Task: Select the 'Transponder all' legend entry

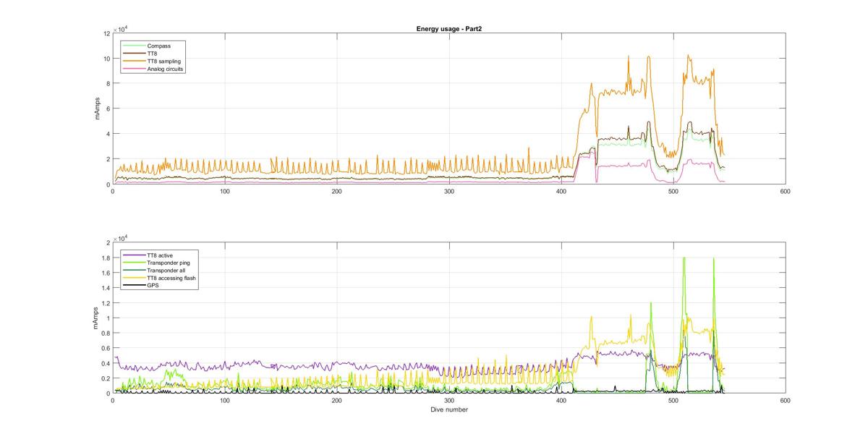Action: (154, 271)
